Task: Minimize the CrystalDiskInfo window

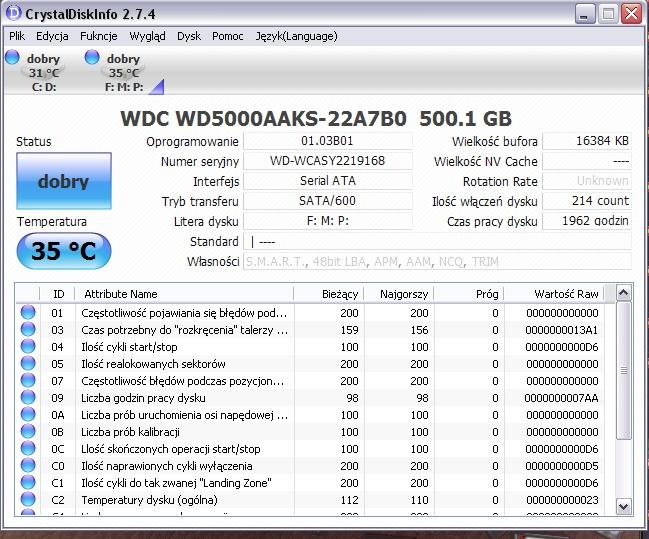Action: pos(584,14)
